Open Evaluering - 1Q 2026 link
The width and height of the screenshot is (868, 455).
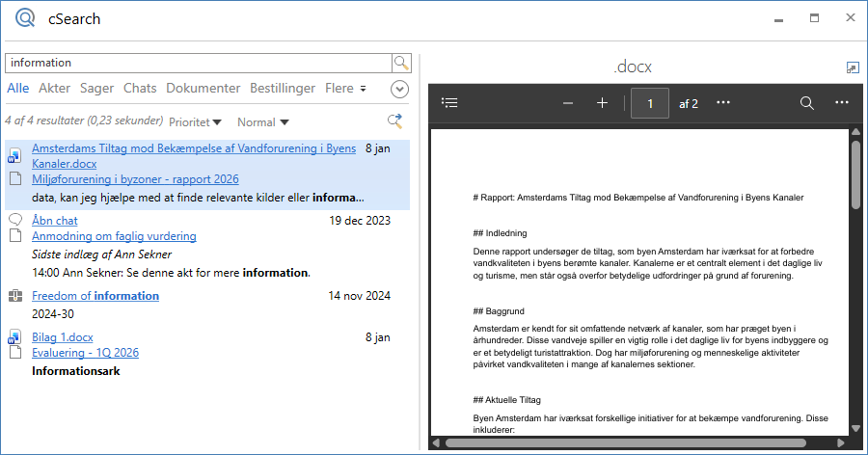[85, 353]
